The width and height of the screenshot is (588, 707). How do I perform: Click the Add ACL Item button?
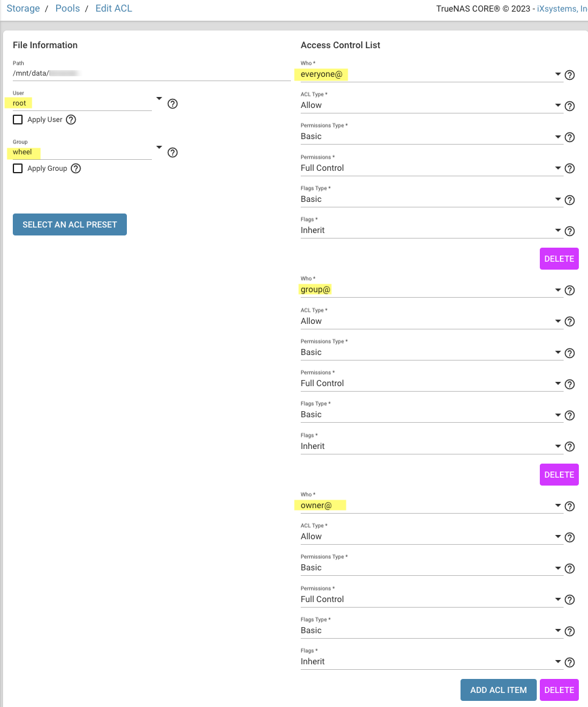[498, 690]
